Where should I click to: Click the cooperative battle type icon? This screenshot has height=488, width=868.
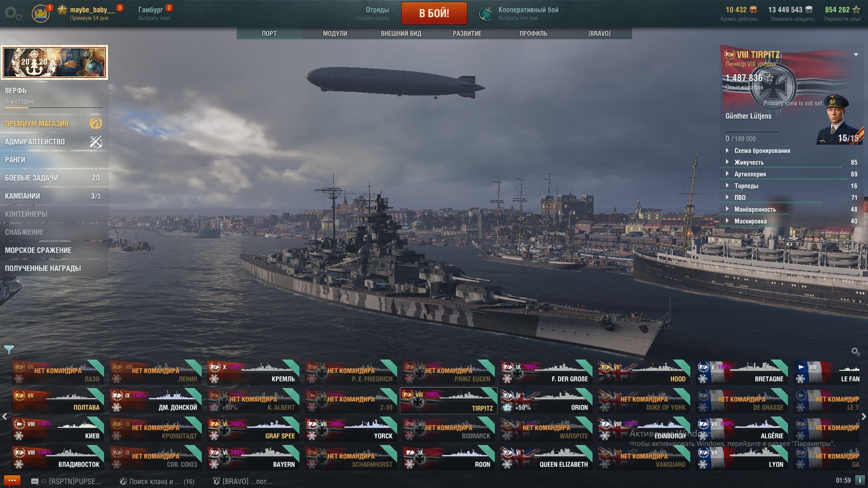click(486, 13)
